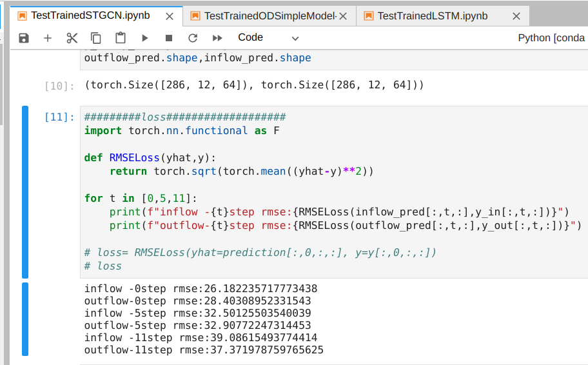Switch to TestTrainedODSimpleModel tab
588x365 pixels.
271,15
